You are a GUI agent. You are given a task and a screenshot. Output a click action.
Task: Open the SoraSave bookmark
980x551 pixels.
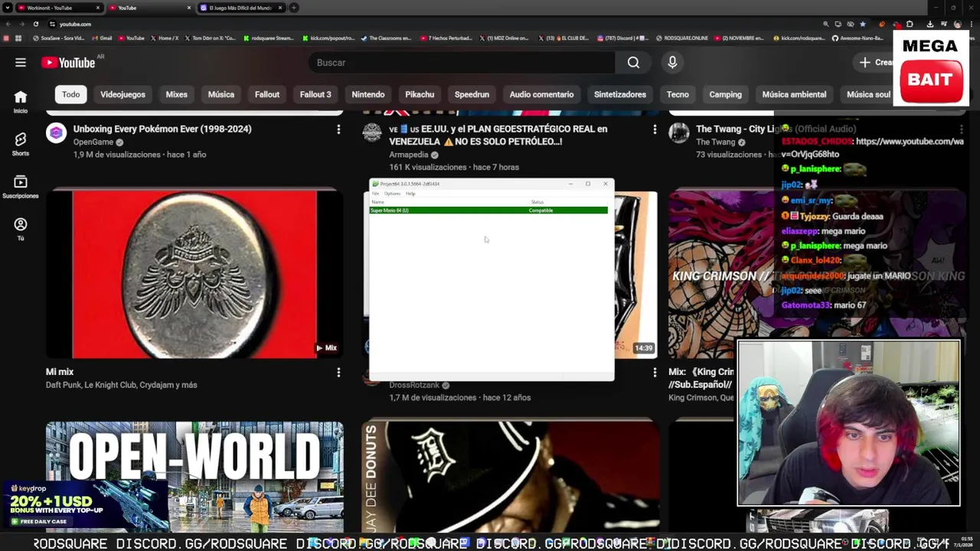pyautogui.click(x=58, y=37)
